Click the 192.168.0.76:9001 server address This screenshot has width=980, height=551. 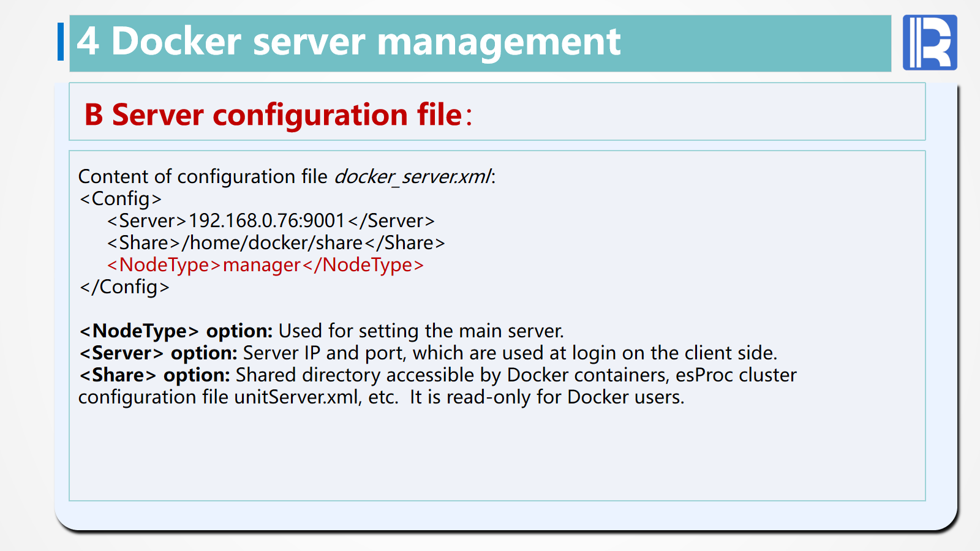[267, 221]
